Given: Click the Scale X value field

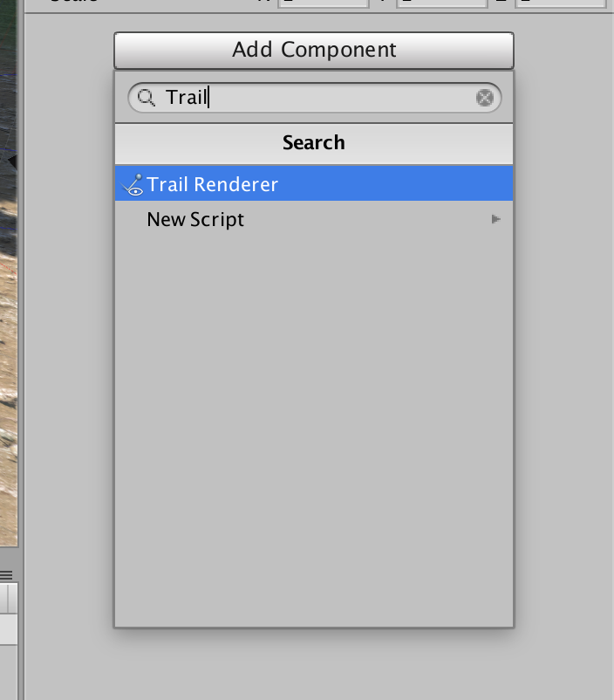Looking at the screenshot, I should (x=323, y=3).
